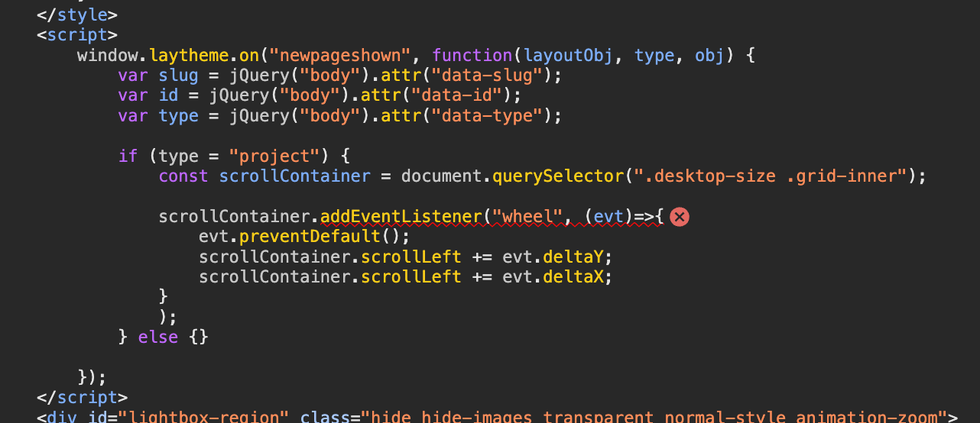Click the closing script tag
980x423 pixels.
point(82,397)
